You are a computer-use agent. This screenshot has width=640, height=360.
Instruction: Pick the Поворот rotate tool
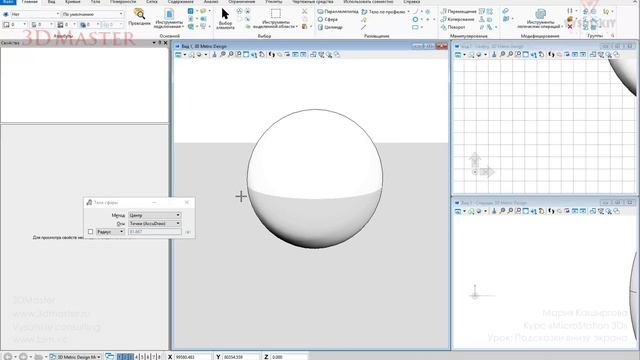click(453, 27)
